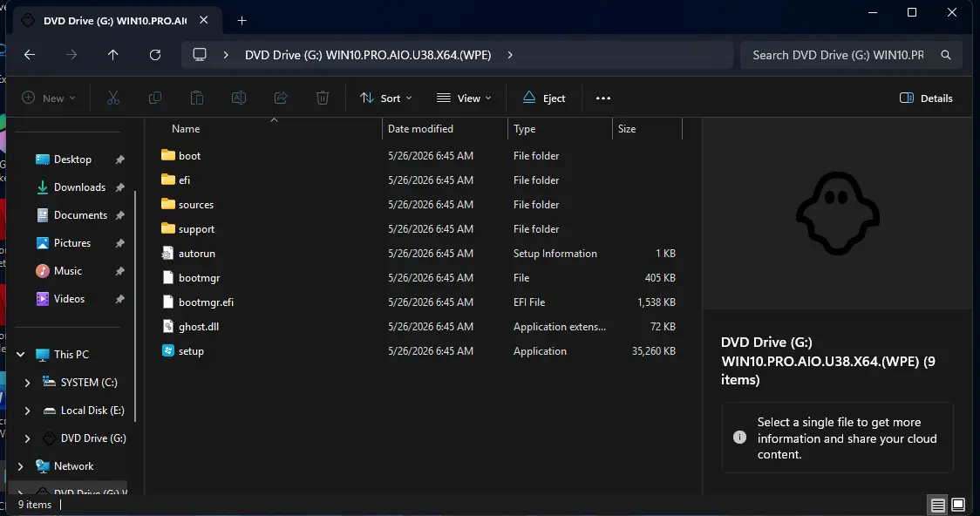Collapse the This PC tree node
Screen dimensions: 980x516
pyautogui.click(x=21, y=354)
